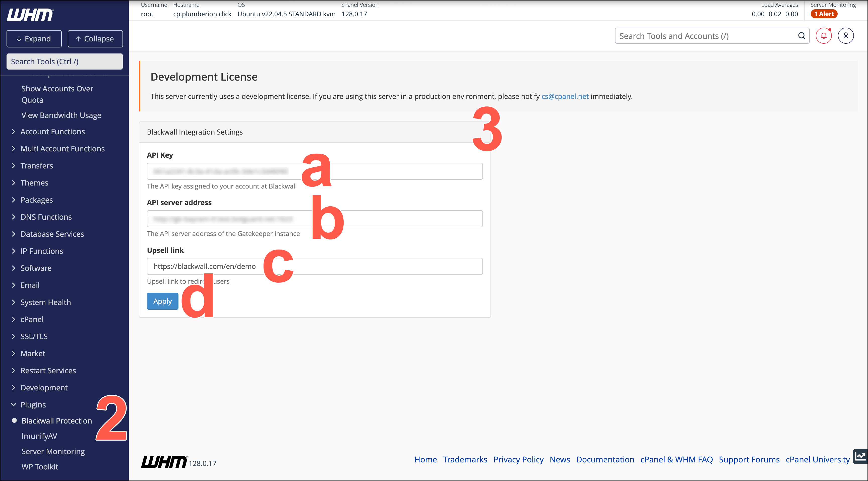Open the Trademarks footer link
Image resolution: width=868 pixels, height=481 pixels.
pos(465,459)
